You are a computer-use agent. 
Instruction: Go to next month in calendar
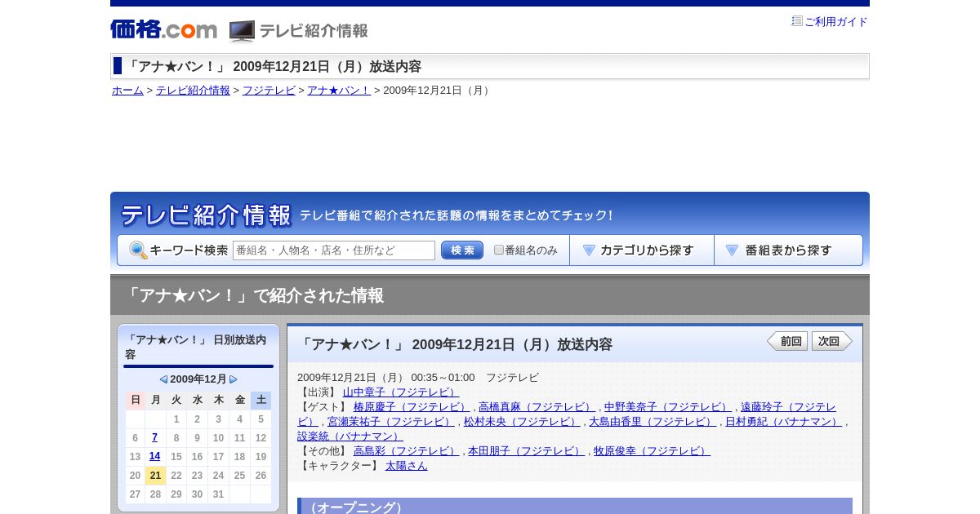(234, 379)
